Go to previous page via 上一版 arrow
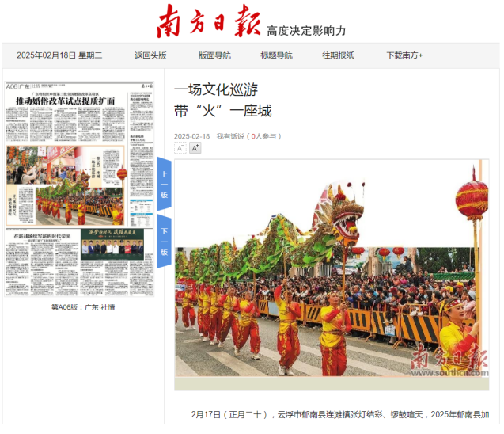Image resolution: width=504 pixels, height=434 pixels. tap(165, 185)
